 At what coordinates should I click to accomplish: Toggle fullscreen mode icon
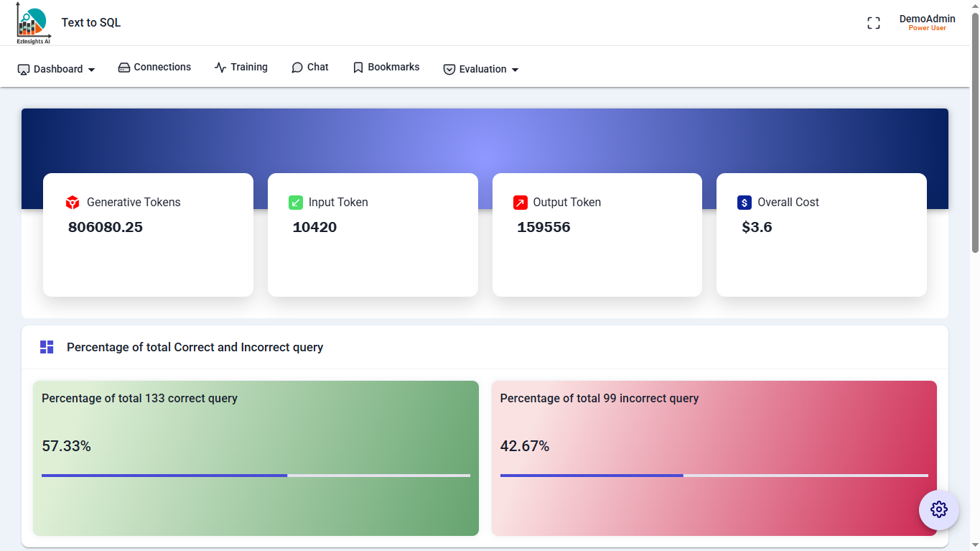point(874,23)
